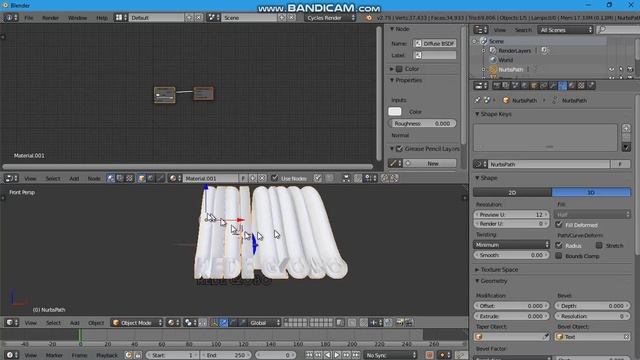Screen dimensions: 640x360
Task: Jump to timeline end frame
Action: (x=356, y=355)
